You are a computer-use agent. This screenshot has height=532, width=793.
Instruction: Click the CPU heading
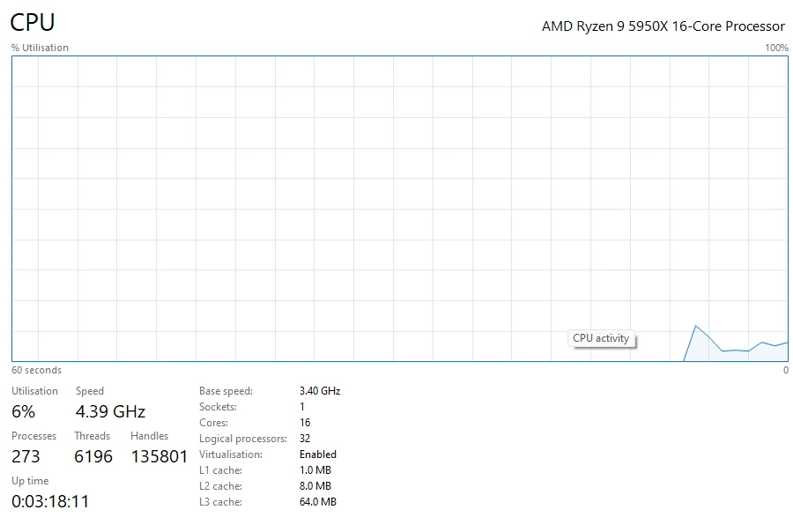click(x=33, y=23)
